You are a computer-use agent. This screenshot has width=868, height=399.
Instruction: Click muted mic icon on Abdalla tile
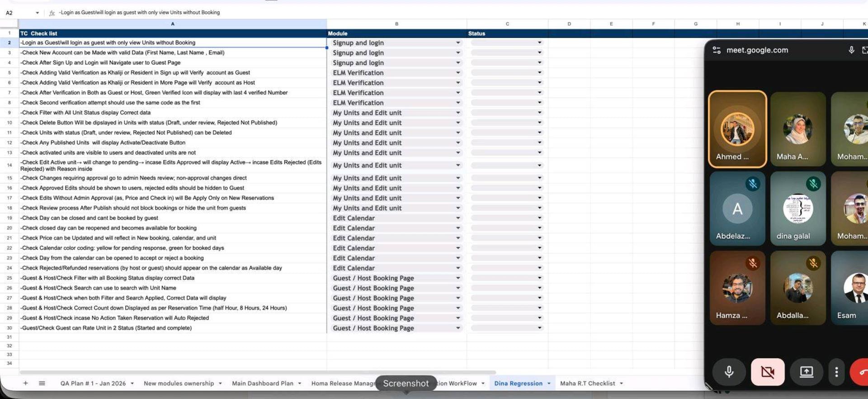(813, 263)
